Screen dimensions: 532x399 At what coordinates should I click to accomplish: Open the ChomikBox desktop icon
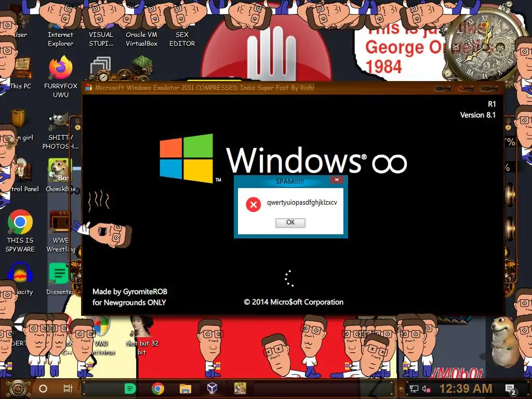pyautogui.click(x=60, y=176)
